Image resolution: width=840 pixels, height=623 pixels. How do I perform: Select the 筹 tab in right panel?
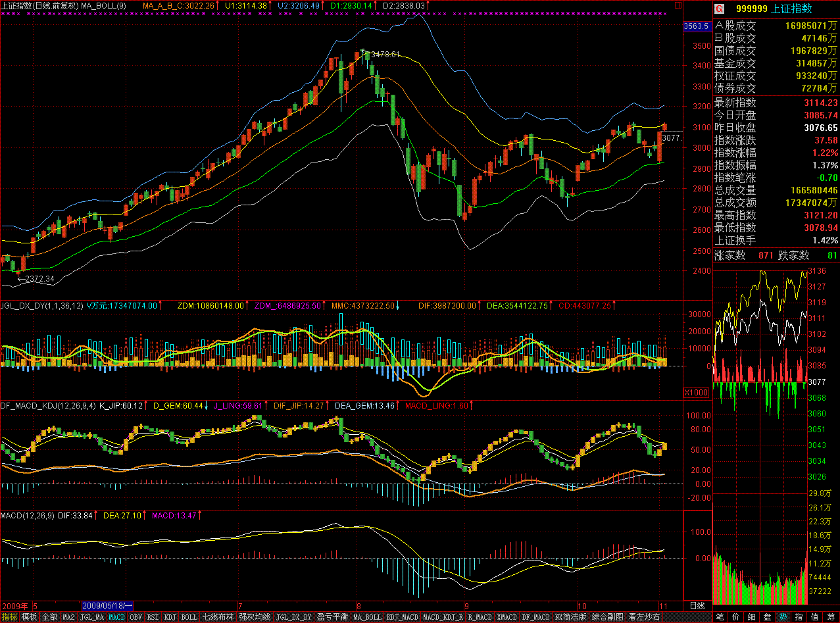click(x=831, y=617)
